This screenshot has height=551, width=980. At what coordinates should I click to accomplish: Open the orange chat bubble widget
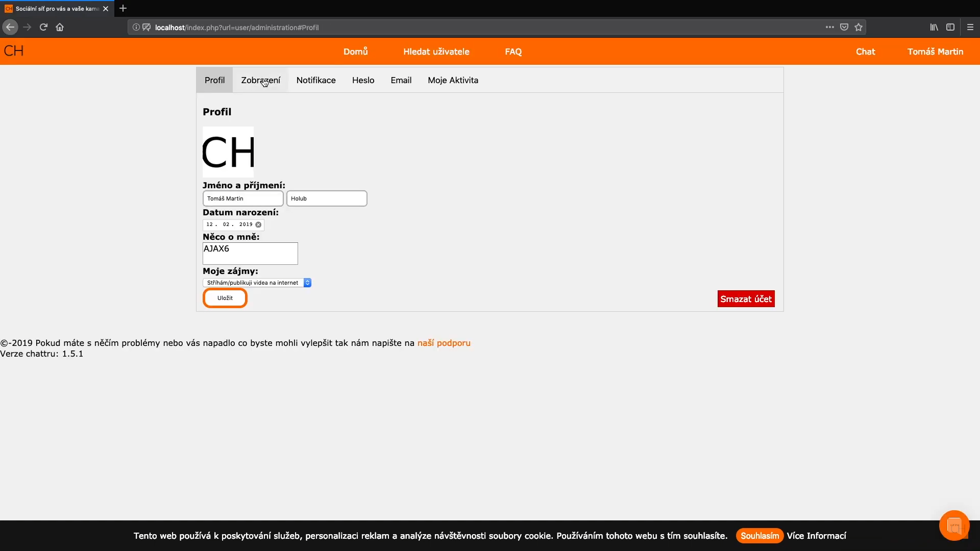(x=954, y=525)
